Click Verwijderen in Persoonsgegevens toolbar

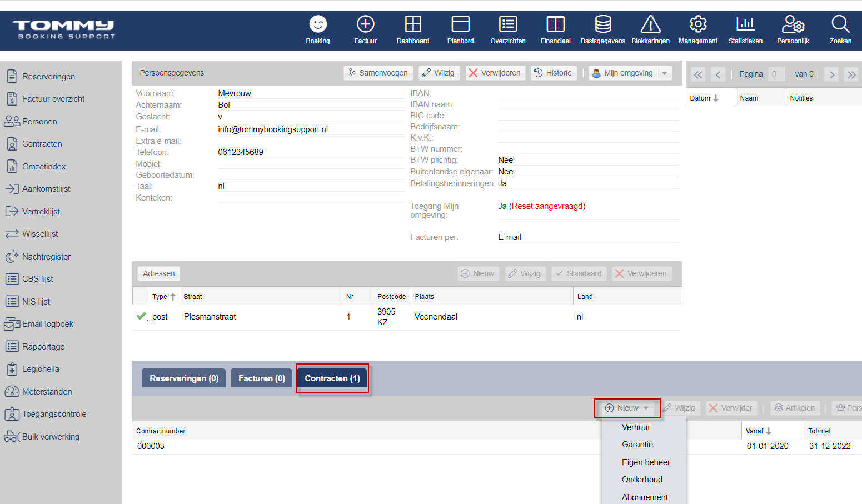495,73
